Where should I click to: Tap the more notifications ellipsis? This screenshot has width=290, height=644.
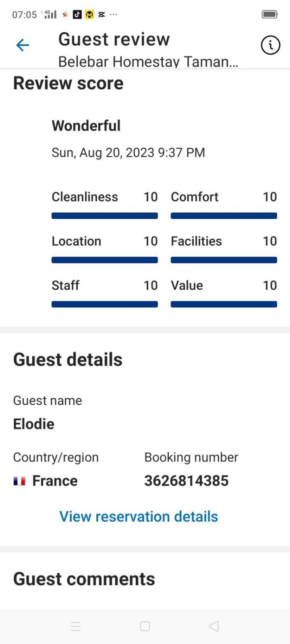pos(114,14)
